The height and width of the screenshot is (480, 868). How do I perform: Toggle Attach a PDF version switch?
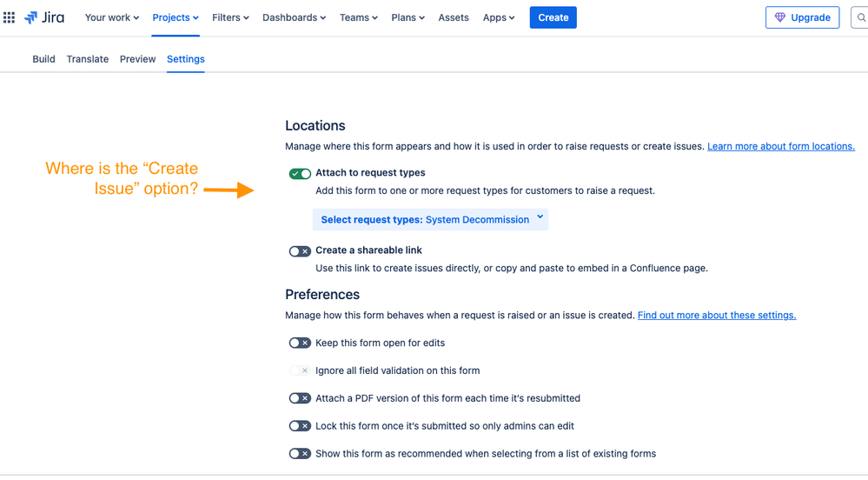coord(300,398)
